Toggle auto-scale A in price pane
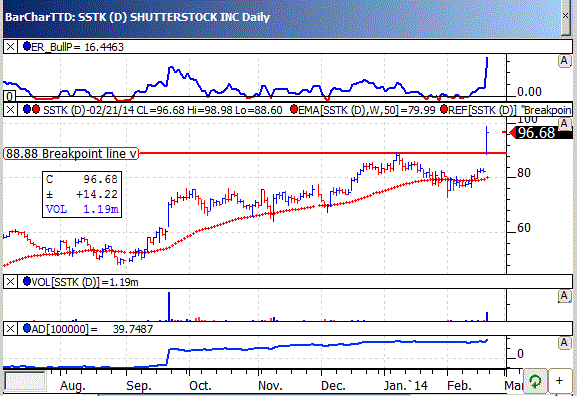 coord(564,124)
